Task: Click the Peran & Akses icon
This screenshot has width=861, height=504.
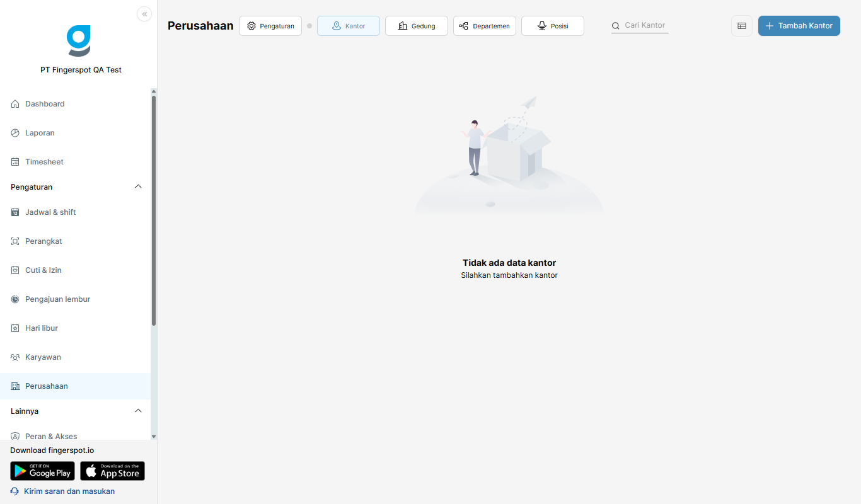Action: [x=15, y=436]
